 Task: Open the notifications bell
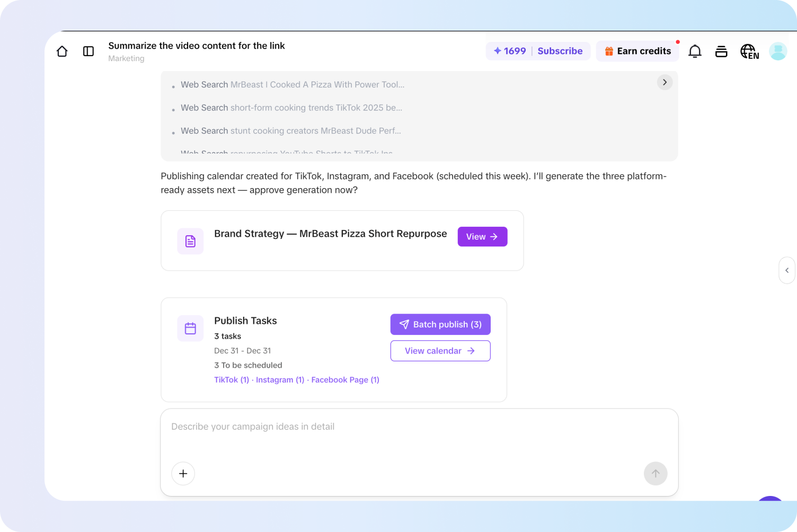coord(695,51)
